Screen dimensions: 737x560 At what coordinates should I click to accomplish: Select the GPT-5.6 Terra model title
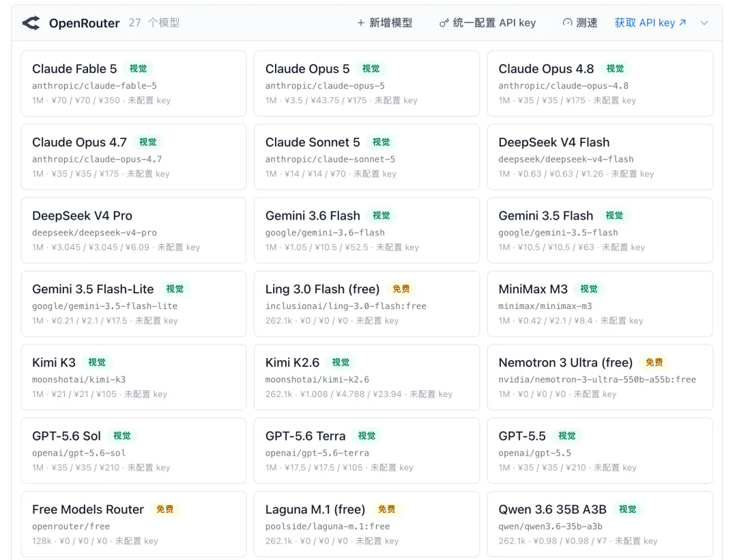click(305, 436)
